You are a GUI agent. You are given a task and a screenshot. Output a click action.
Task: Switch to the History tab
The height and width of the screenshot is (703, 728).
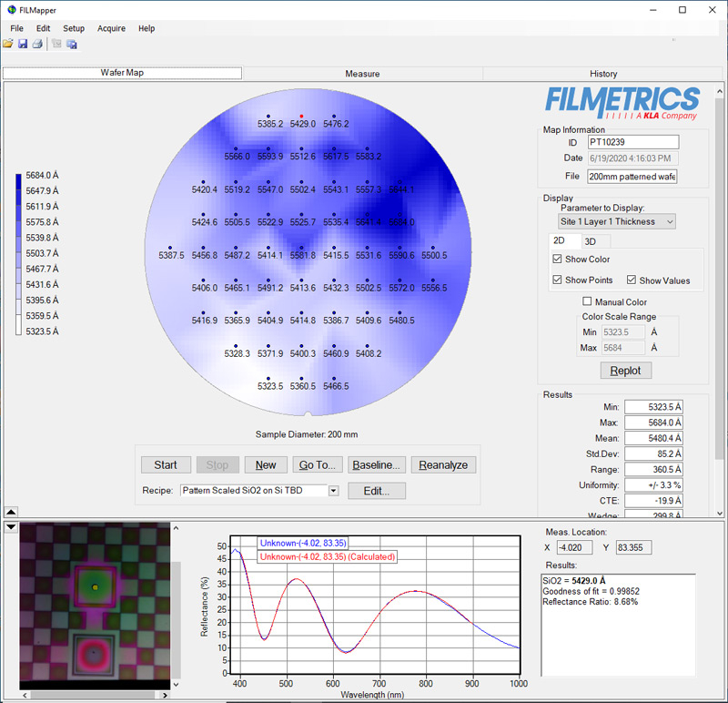602,74
